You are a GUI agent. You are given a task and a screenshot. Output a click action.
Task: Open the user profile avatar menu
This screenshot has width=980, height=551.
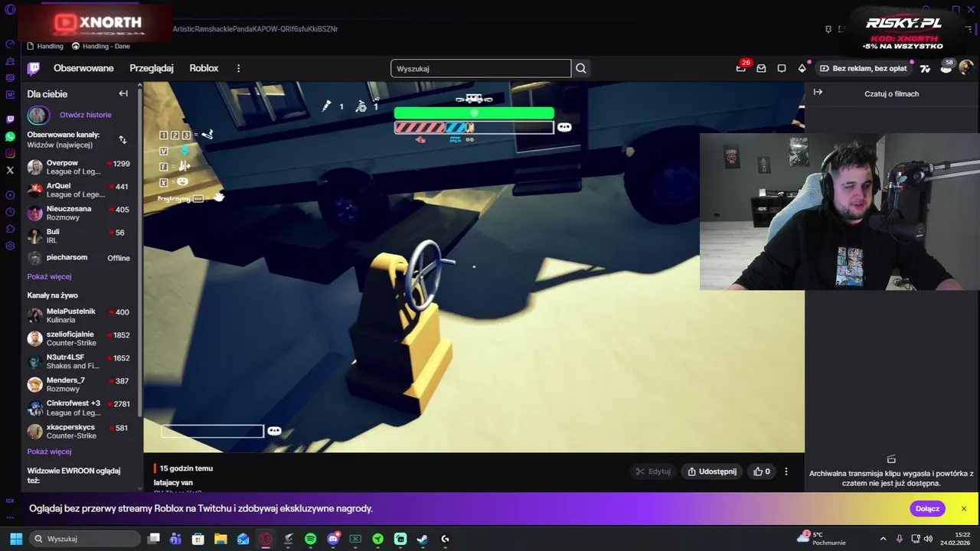pos(965,68)
